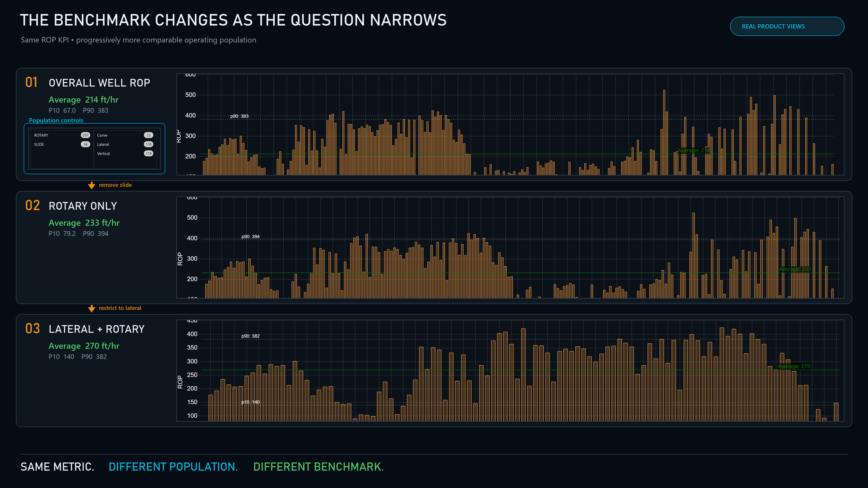Click the subtitle starting "Same ROP KPI"

pyautogui.click(x=139, y=40)
